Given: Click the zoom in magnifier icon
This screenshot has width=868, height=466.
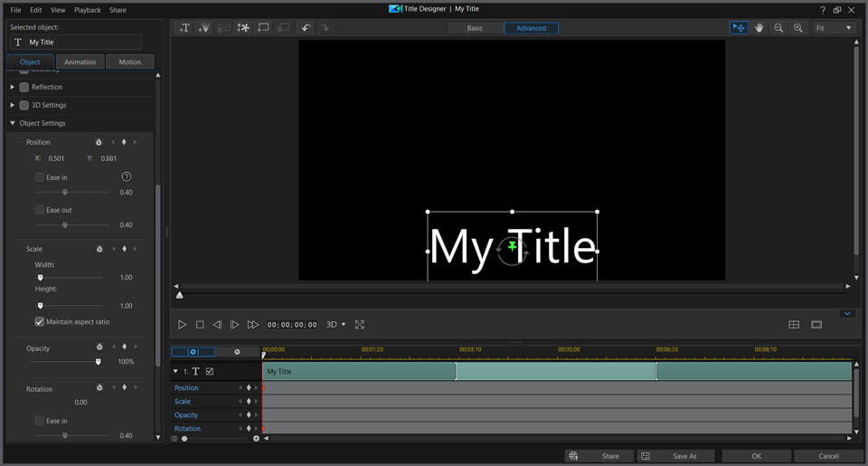Looking at the screenshot, I should pyautogui.click(x=797, y=28).
